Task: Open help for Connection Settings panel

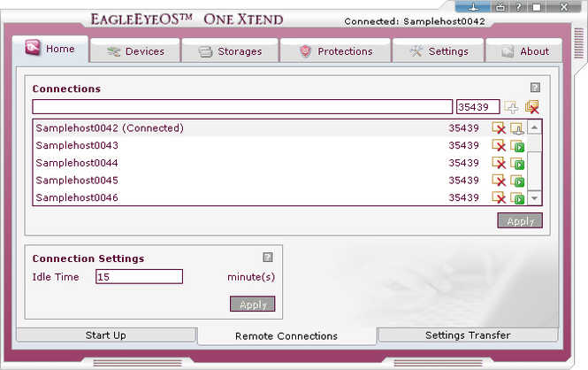Action: pos(267,258)
